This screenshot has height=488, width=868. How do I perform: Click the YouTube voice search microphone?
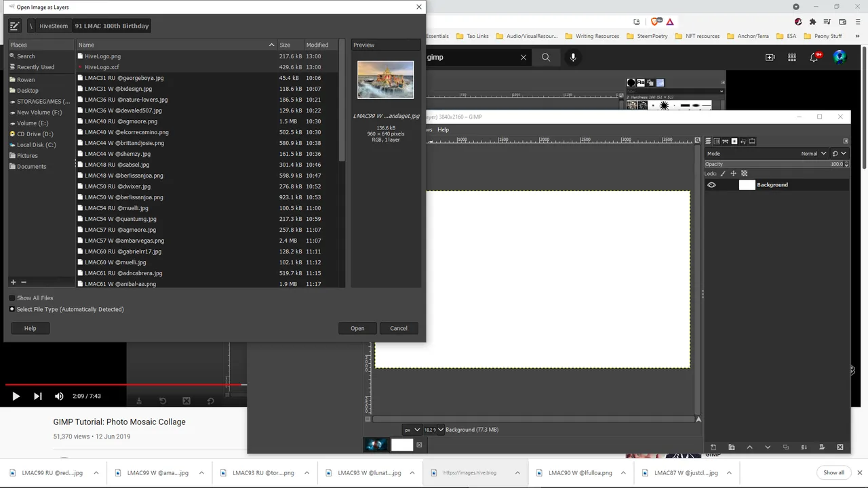(573, 58)
